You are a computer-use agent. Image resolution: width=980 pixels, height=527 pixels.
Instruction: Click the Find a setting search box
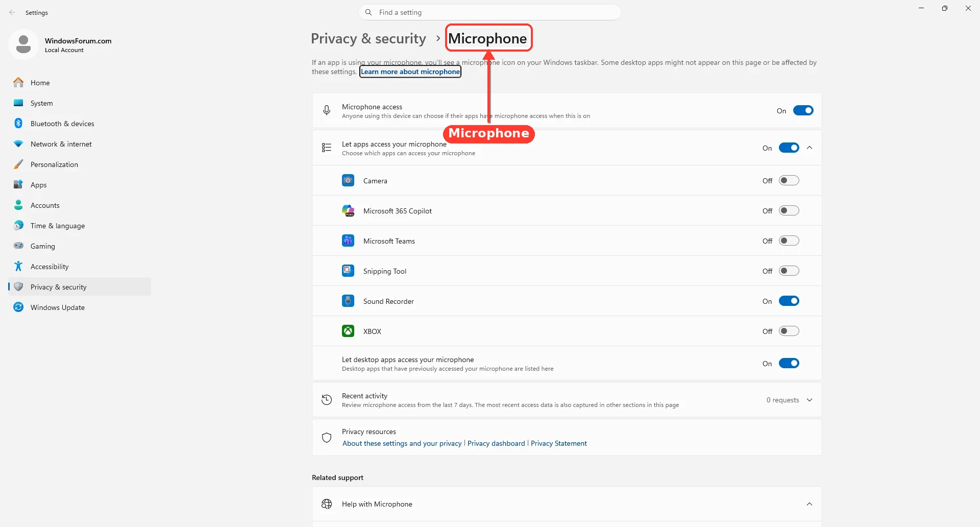pos(490,12)
